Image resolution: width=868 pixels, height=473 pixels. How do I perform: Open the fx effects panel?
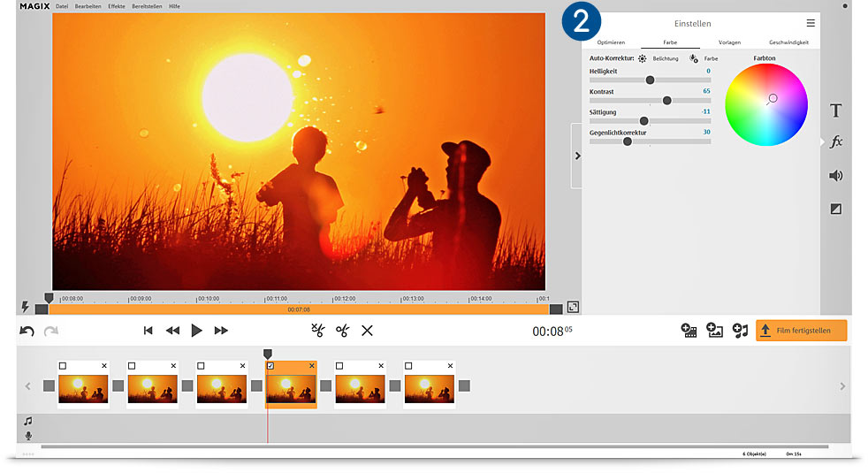(836, 141)
